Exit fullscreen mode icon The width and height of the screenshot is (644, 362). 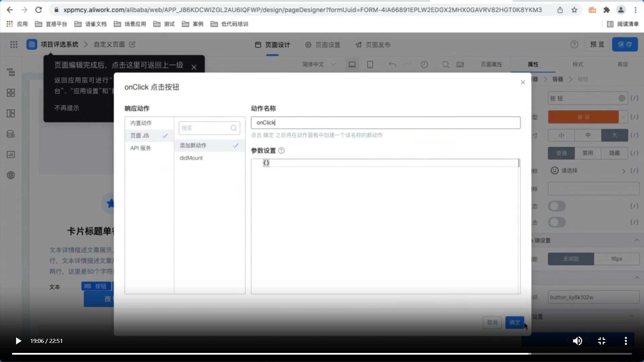click(x=602, y=341)
